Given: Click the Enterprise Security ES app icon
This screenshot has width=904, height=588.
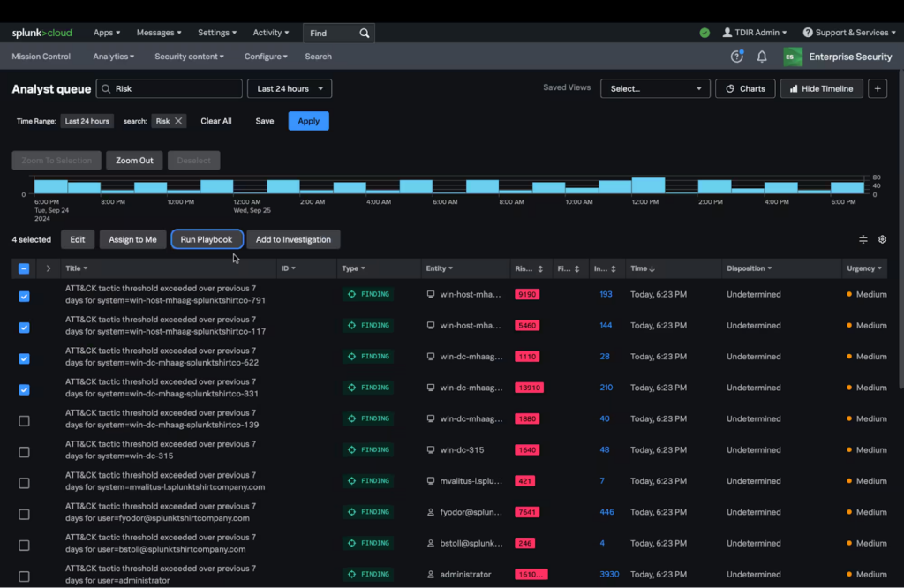Looking at the screenshot, I should click(792, 56).
